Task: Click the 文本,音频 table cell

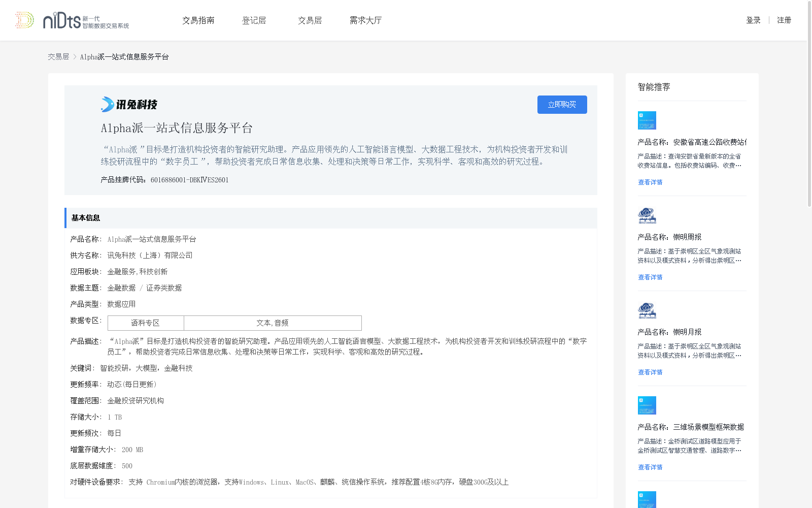Action: 273,323
